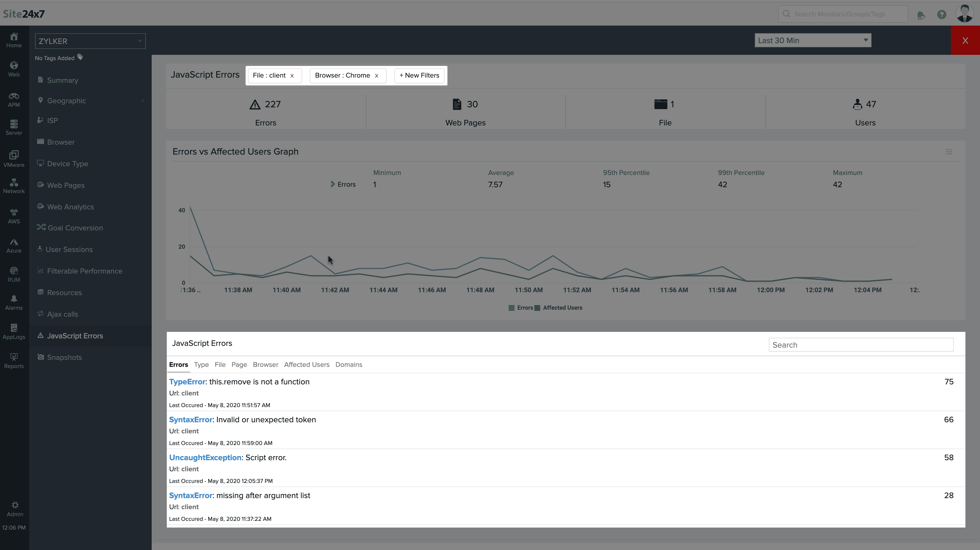Open the ZYLKER monitor dropdown

[90, 41]
